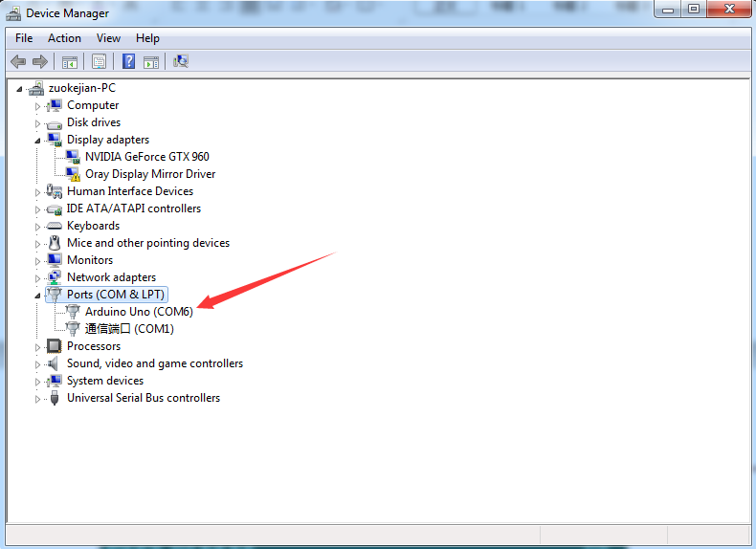This screenshot has height=549, width=756.
Task: Select the Monitors label
Action: [90, 260]
